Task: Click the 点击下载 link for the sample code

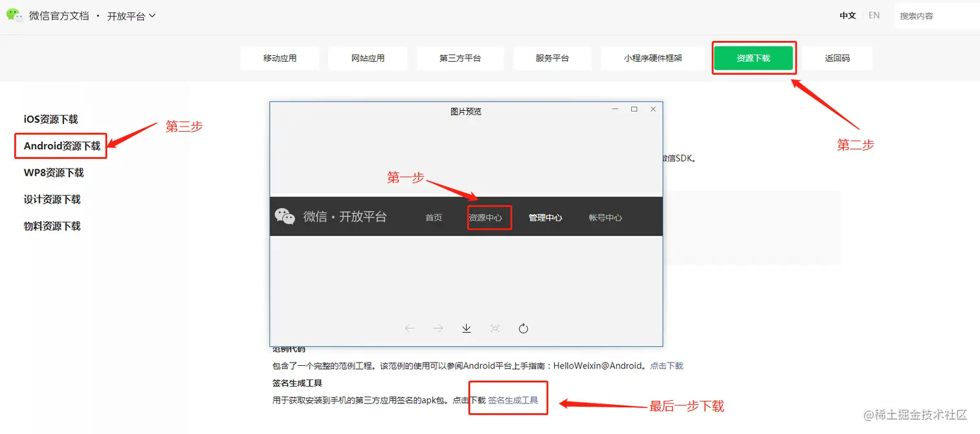Action: 666,366
